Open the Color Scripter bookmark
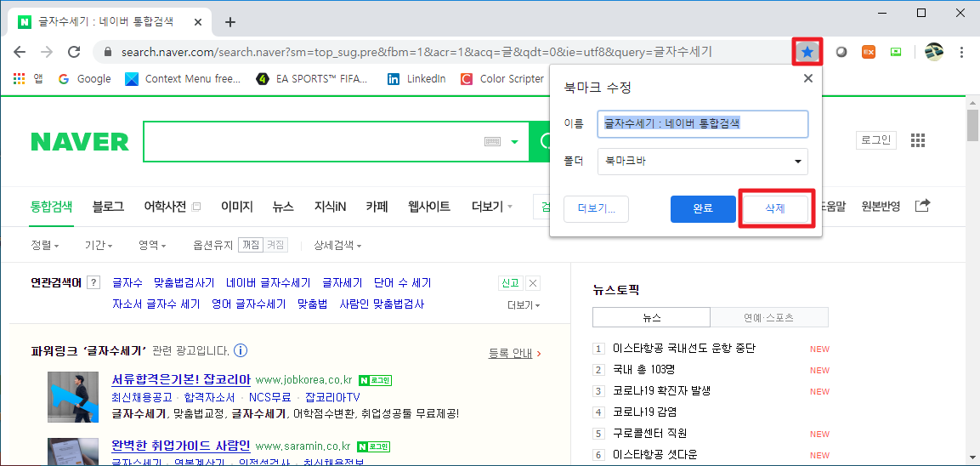 coord(501,79)
